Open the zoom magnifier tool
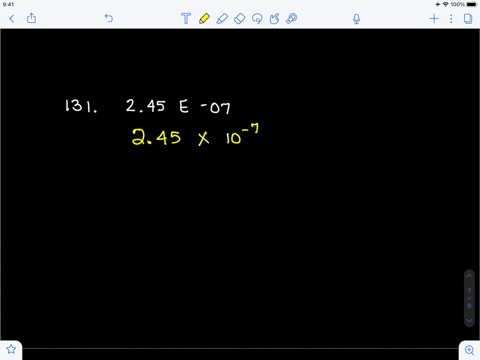Viewport: 480px width, 360px height. (469, 350)
